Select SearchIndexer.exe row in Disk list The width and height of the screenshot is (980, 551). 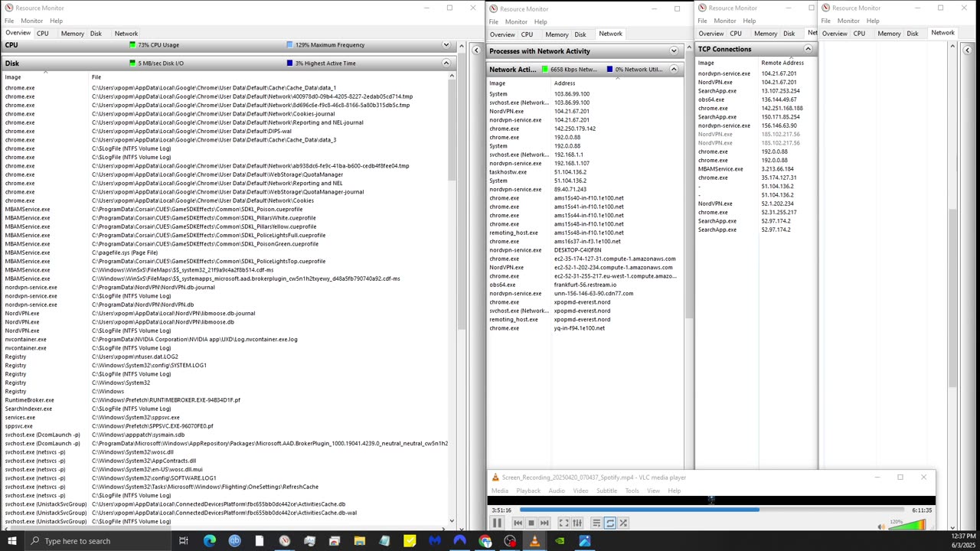tap(225, 409)
